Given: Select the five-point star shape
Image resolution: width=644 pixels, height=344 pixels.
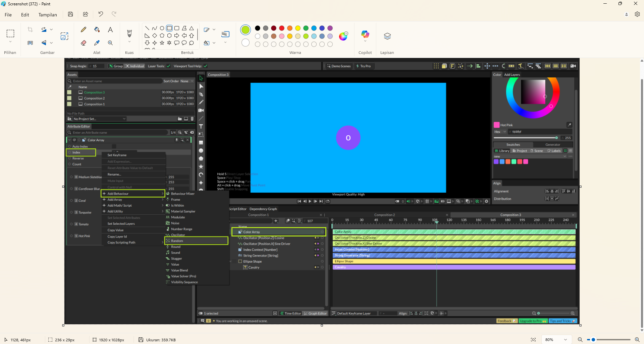Looking at the screenshot, I should [x=162, y=43].
